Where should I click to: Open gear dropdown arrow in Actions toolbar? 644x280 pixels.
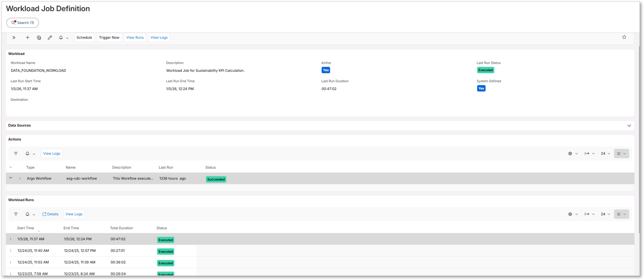[x=577, y=154]
